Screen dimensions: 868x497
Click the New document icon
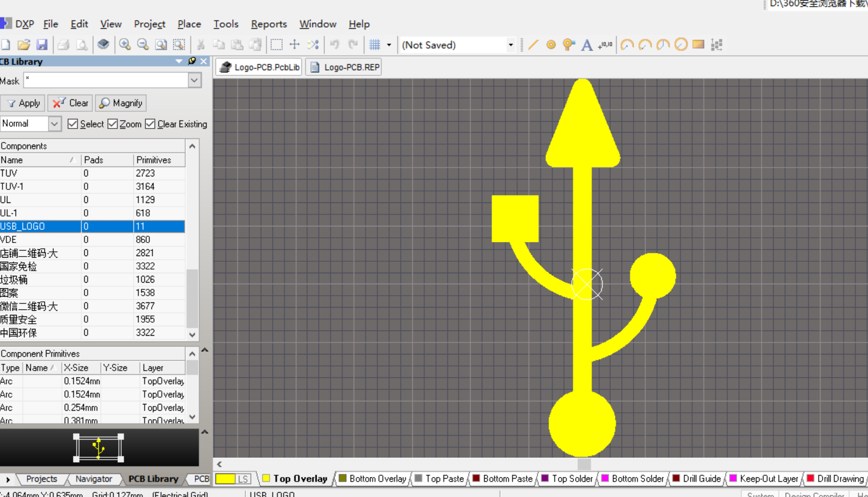[5, 45]
